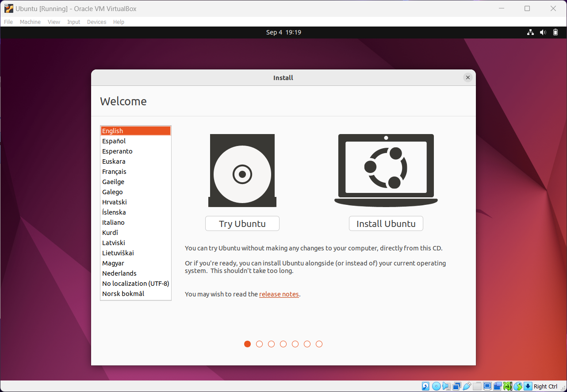Click the optical drives status icon
Viewport: 567px width, 392px height.
point(436,386)
